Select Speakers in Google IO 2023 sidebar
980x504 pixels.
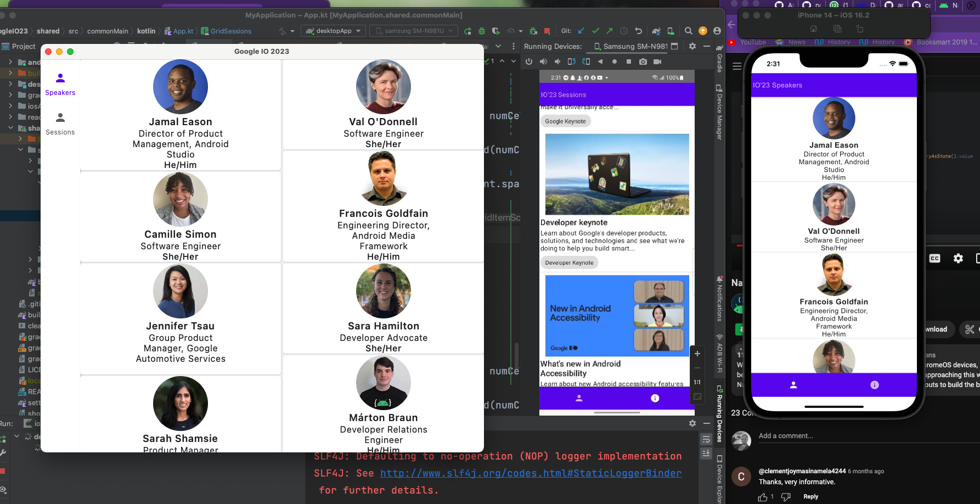click(60, 85)
